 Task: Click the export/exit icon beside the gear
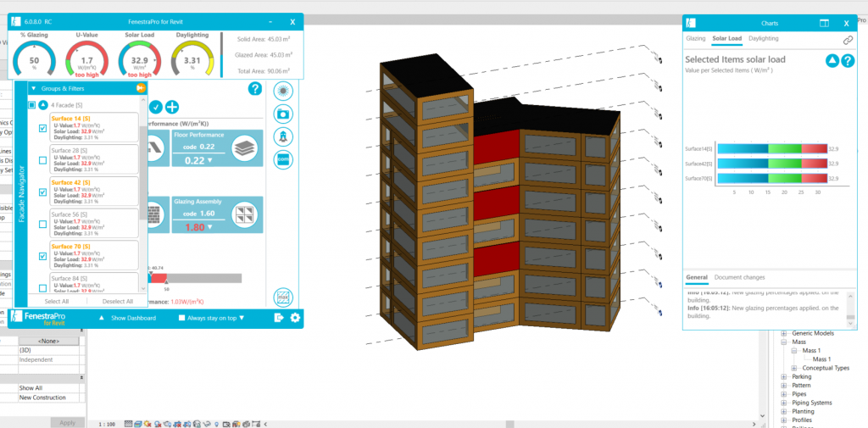coord(278,318)
